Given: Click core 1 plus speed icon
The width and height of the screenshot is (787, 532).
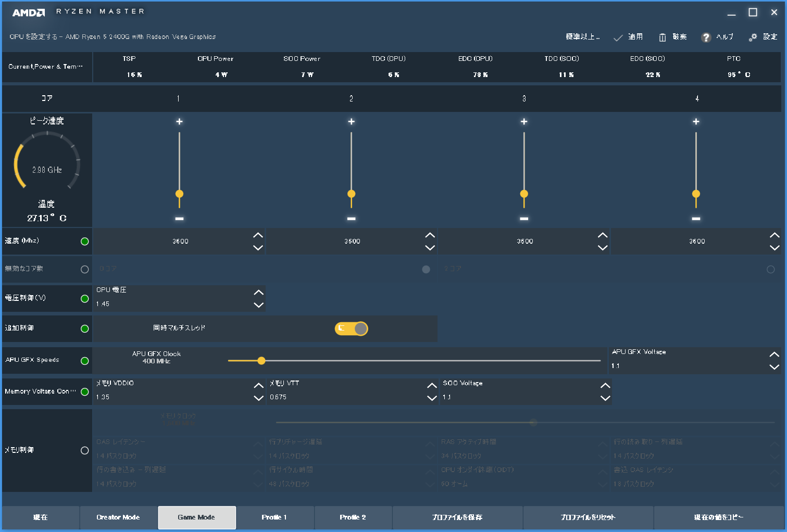Looking at the screenshot, I should pos(179,121).
